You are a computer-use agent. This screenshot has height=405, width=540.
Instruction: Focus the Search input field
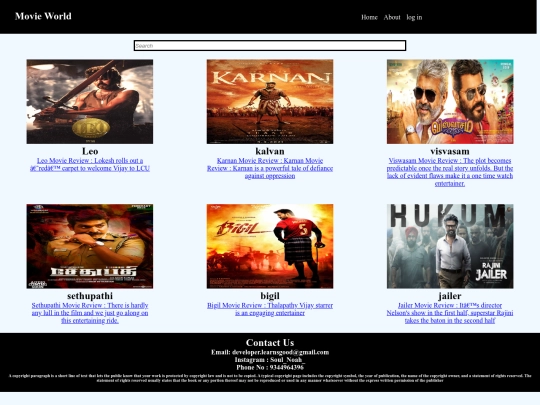pos(270,45)
